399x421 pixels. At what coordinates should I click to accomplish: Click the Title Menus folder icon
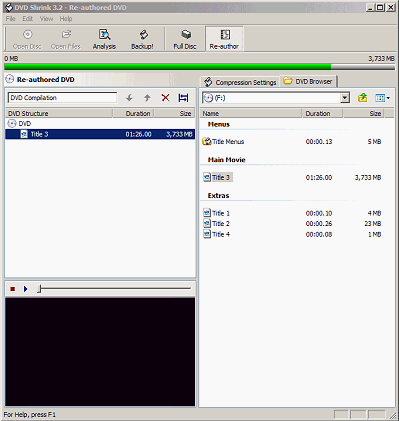click(207, 141)
